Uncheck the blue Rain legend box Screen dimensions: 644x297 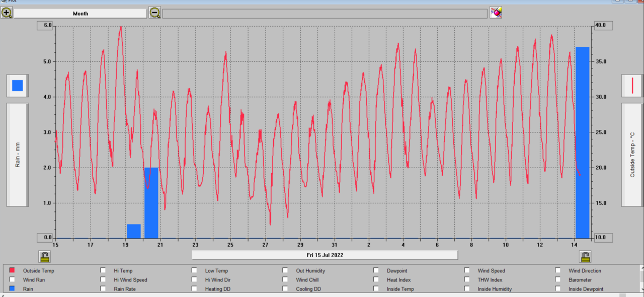[x=12, y=289]
